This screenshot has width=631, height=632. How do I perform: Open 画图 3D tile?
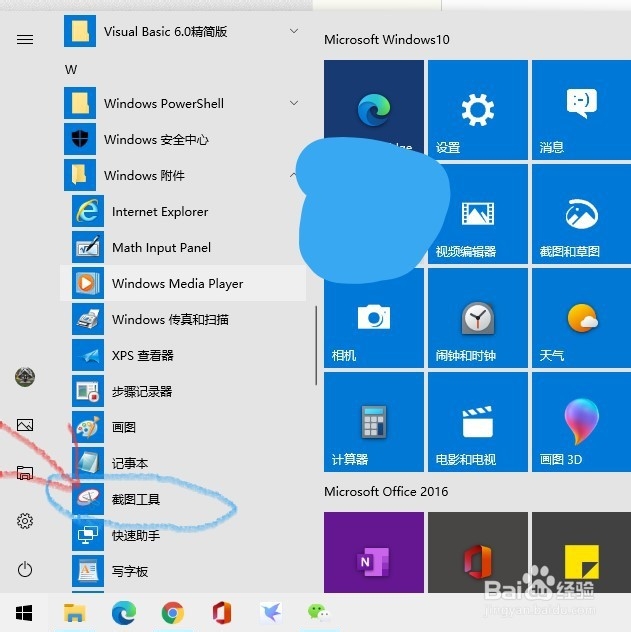581,422
